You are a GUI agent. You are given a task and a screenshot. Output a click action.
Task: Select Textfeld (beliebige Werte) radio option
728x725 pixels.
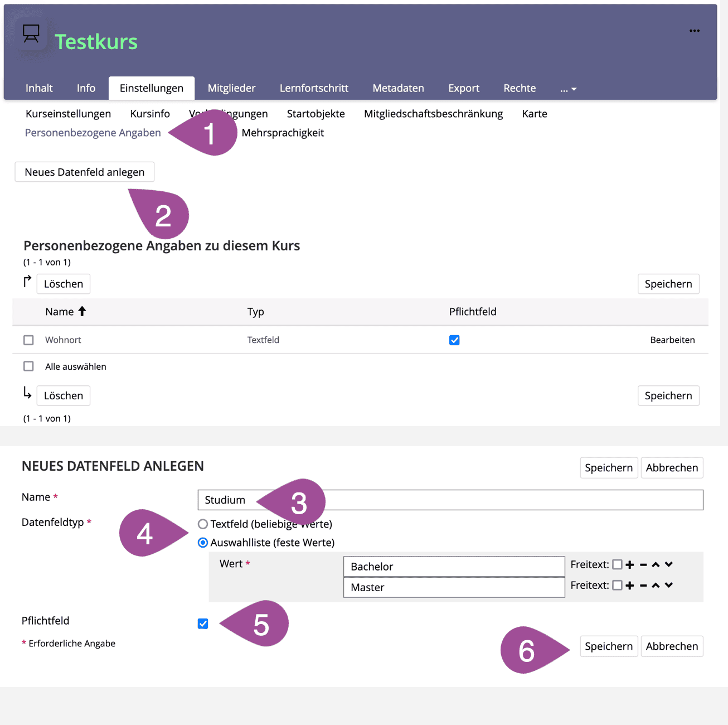pyautogui.click(x=203, y=524)
